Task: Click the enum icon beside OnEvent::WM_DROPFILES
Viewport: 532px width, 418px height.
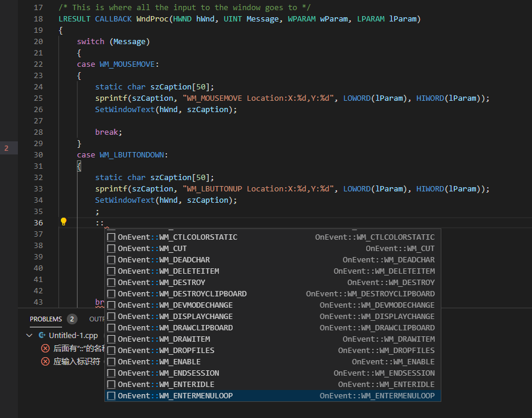Action: click(112, 351)
